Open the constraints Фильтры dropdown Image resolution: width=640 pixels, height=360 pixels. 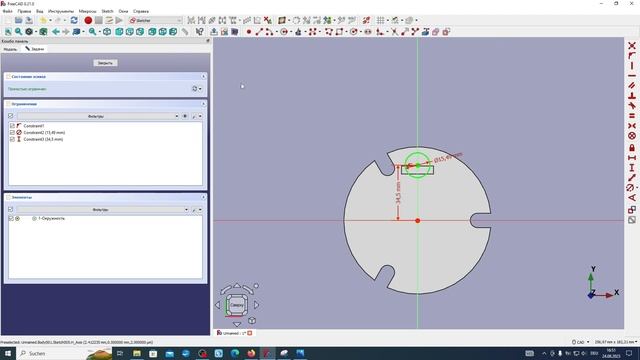98,116
